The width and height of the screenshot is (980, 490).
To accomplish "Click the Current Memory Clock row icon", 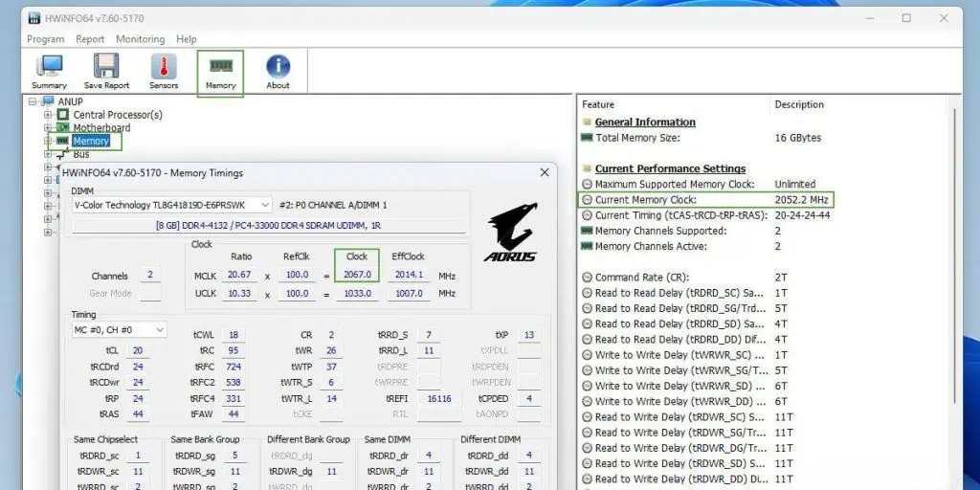I will 587,200.
